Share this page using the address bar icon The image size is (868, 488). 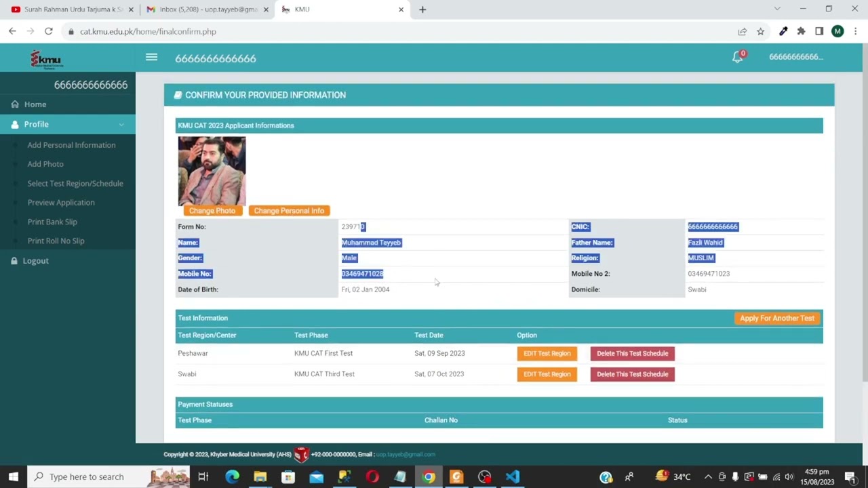click(x=742, y=31)
